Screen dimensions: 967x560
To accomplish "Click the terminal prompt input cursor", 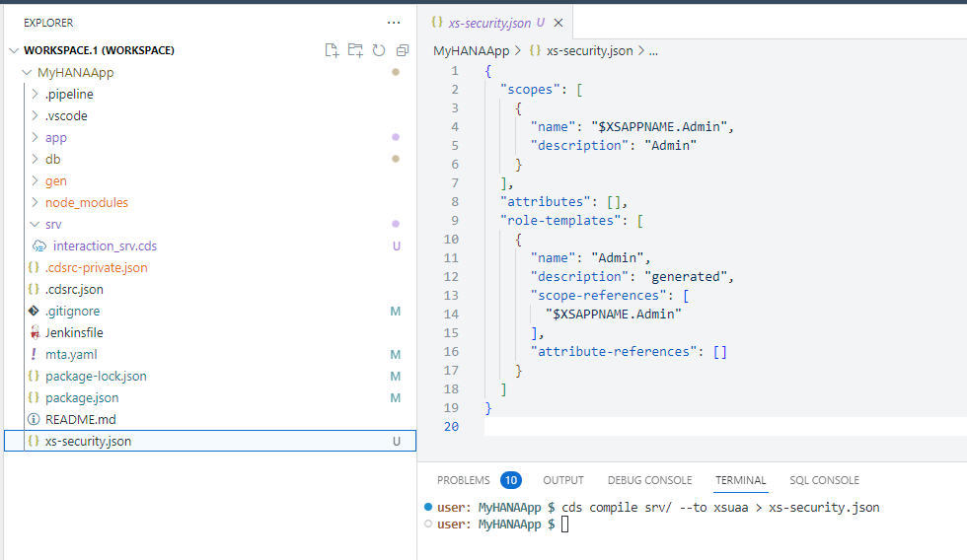I will (x=564, y=525).
